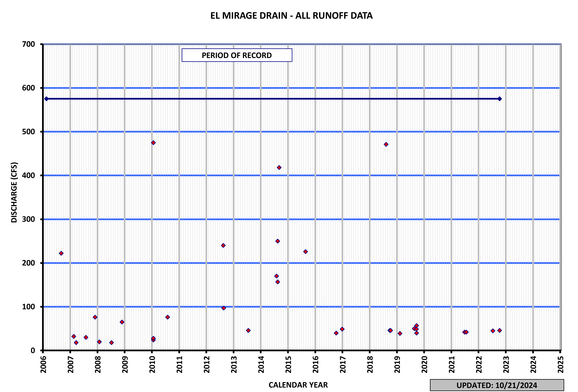Select the 2009 year label

(125, 364)
